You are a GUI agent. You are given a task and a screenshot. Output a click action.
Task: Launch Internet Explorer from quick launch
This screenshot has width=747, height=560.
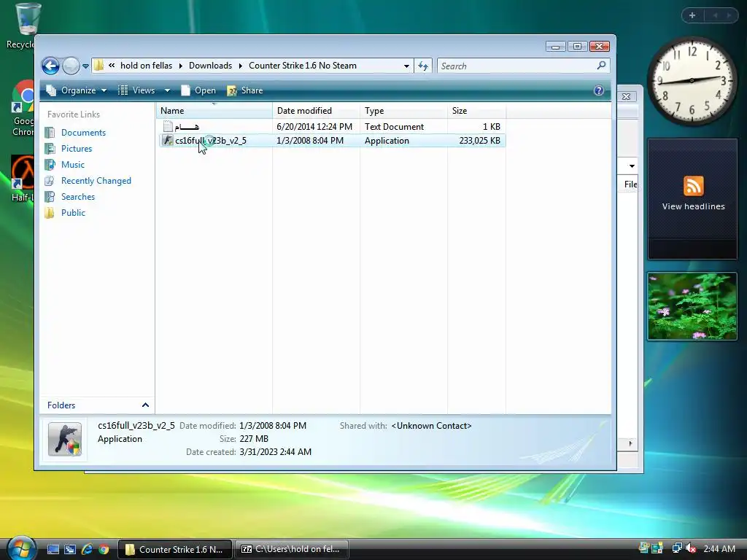click(x=88, y=550)
